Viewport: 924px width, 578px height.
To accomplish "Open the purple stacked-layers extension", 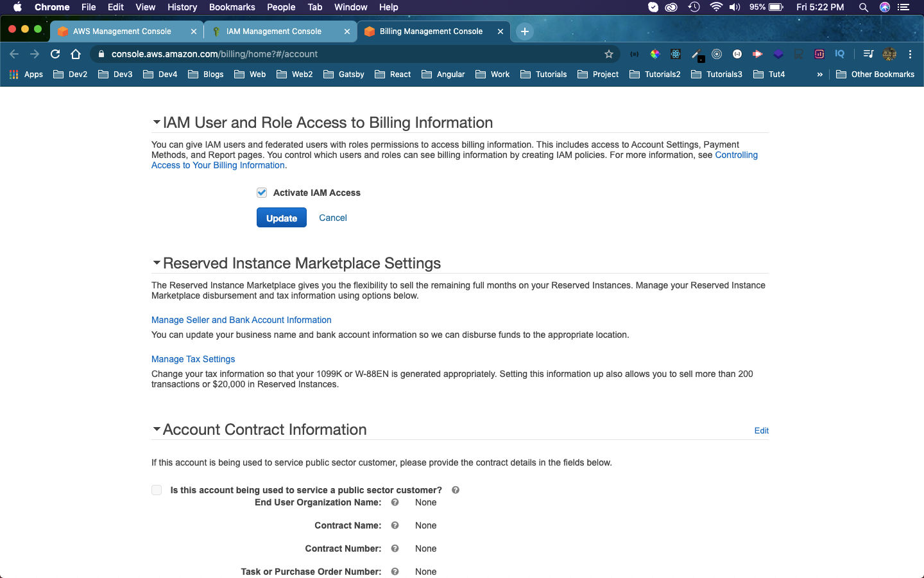I will pos(778,54).
